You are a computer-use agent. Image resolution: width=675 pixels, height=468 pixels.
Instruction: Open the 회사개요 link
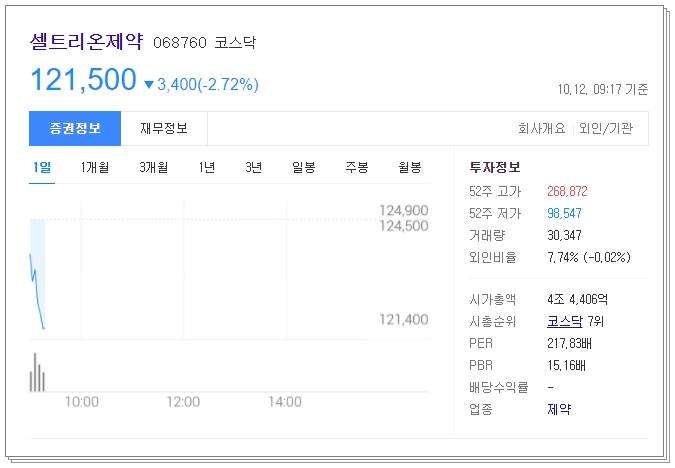click(x=541, y=128)
